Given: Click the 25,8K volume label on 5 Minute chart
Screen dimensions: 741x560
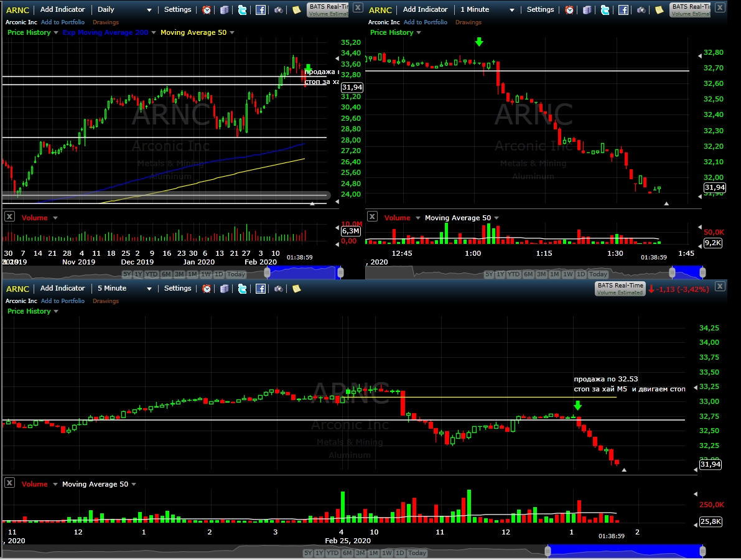Looking at the screenshot, I should pos(711,521).
